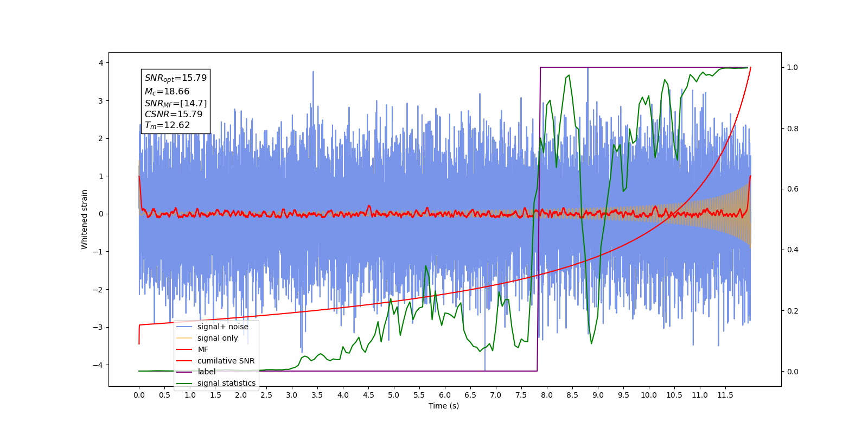Viewport: 868px width, 434px height.
Task: Click the 11.0 tick on time axis
Action: point(700,395)
